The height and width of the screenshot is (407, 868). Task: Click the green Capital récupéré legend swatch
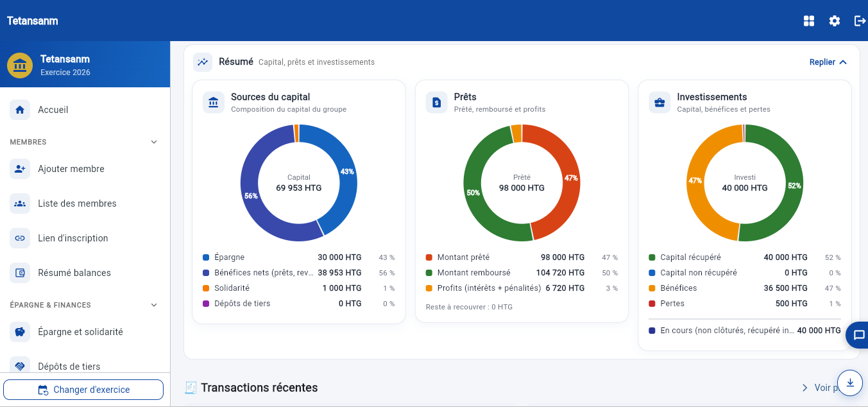click(x=652, y=257)
